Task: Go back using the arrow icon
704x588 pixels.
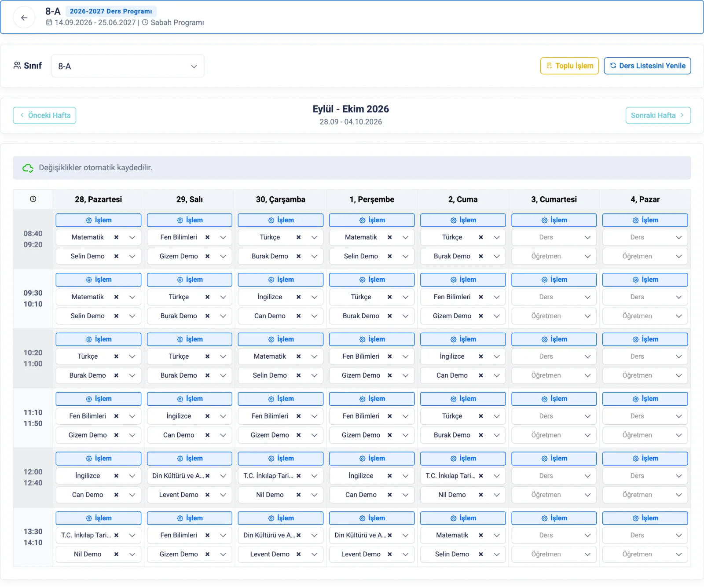Action: click(24, 18)
